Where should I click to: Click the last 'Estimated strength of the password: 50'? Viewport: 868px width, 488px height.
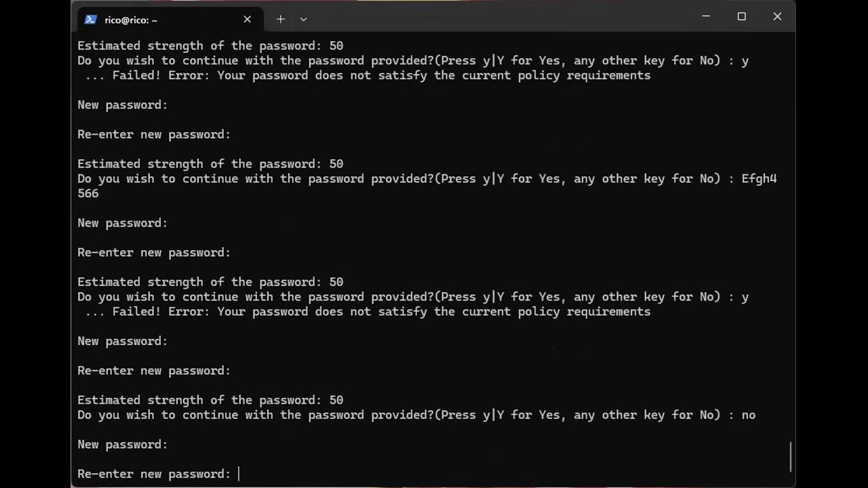point(210,401)
